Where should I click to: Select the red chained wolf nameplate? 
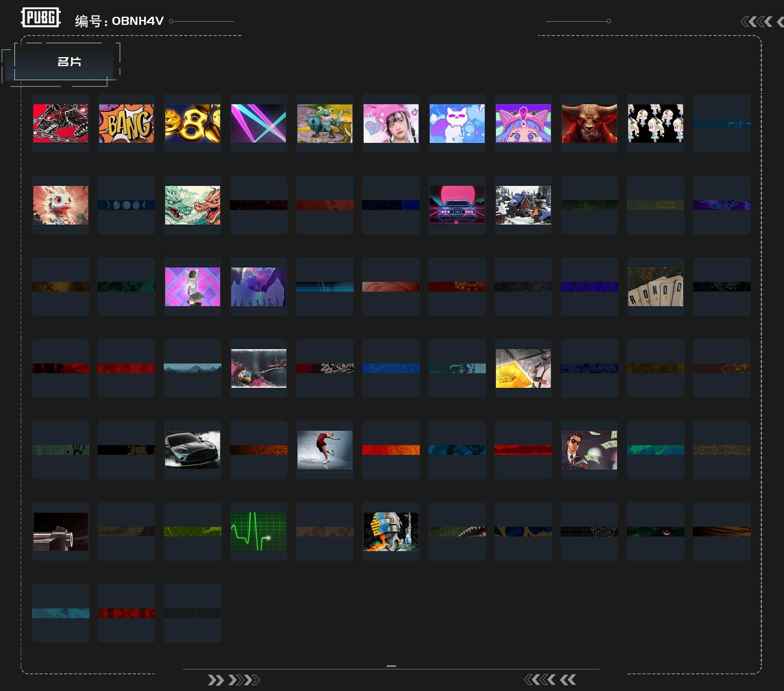[x=60, y=123]
